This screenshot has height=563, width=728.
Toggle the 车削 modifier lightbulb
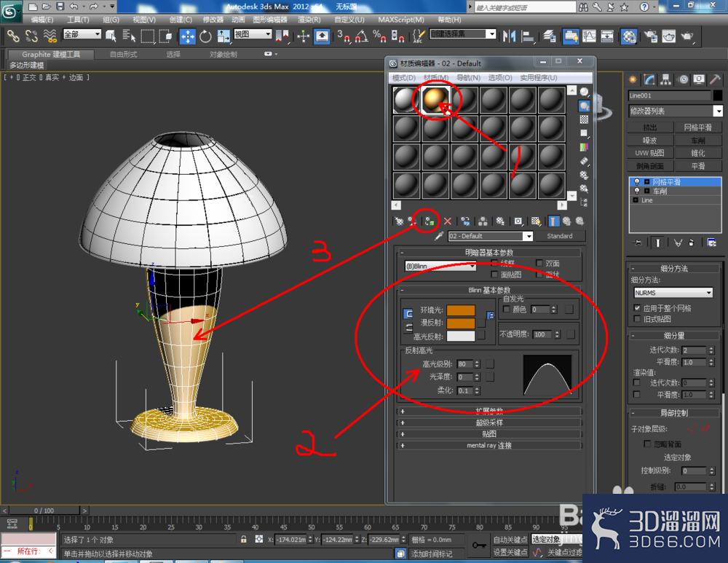[637, 191]
